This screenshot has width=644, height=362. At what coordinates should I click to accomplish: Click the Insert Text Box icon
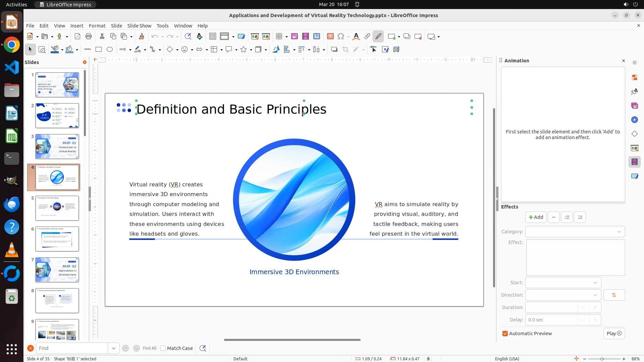[330, 37]
